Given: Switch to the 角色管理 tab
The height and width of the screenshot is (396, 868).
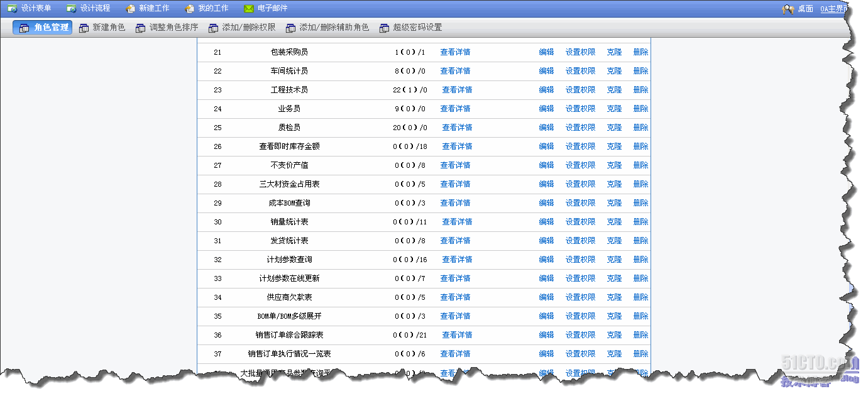Looking at the screenshot, I should pyautogui.click(x=43, y=28).
